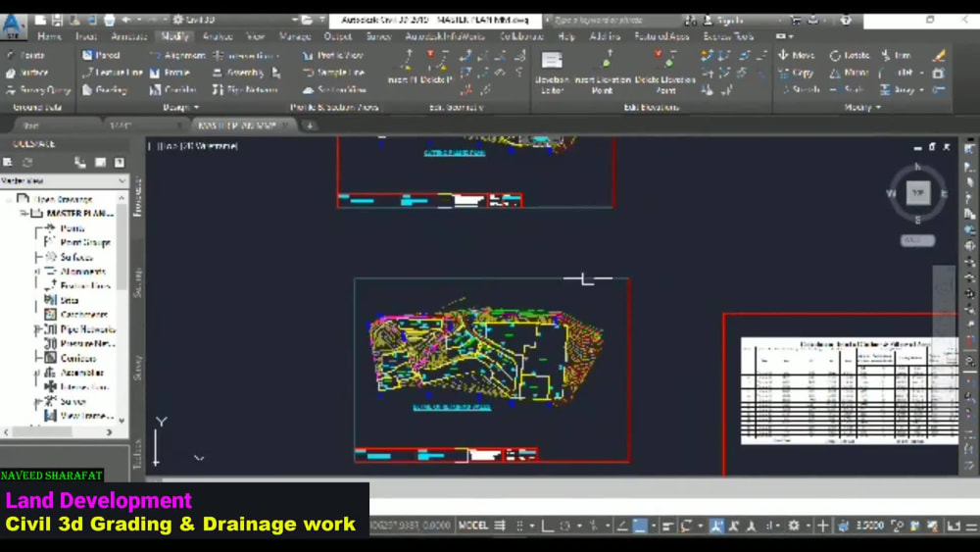Click Delete Elevation Point
980x552 pixels.
pos(665,72)
